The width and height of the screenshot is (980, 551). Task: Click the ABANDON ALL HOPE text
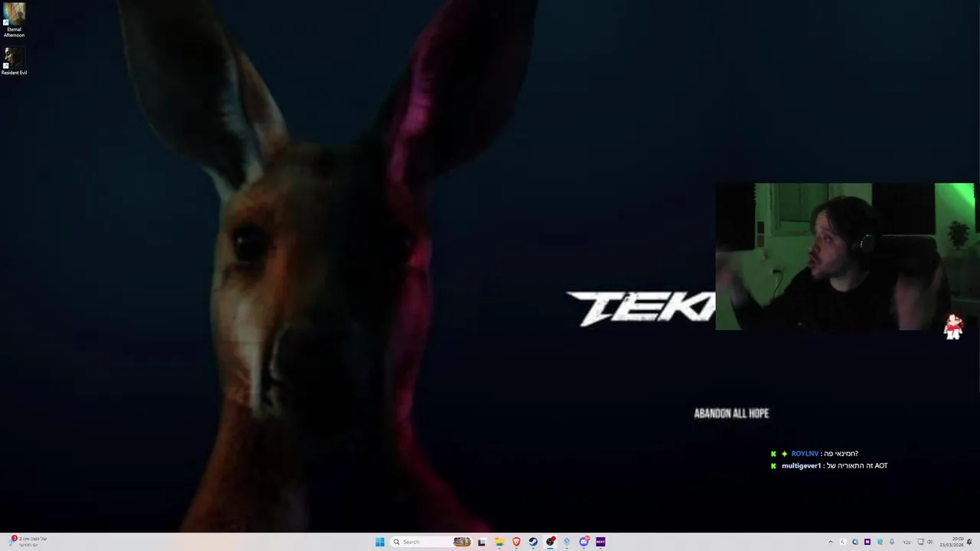tap(731, 413)
